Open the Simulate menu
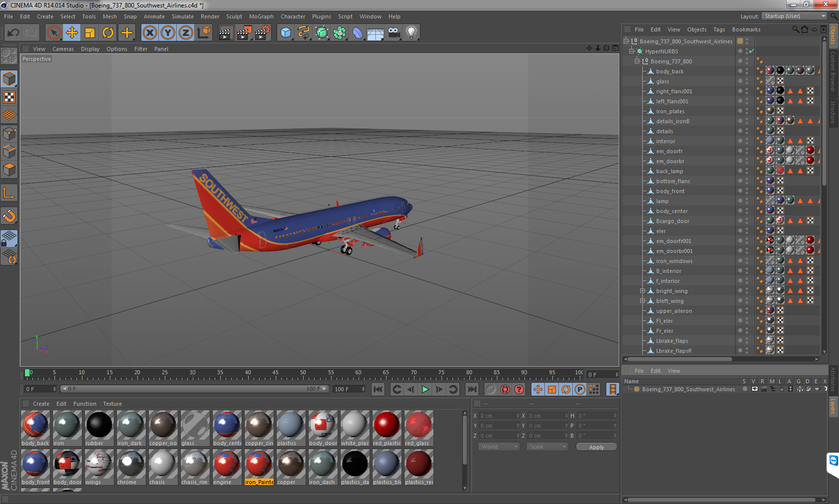Screen dimensions: 839x504 [x=183, y=16]
